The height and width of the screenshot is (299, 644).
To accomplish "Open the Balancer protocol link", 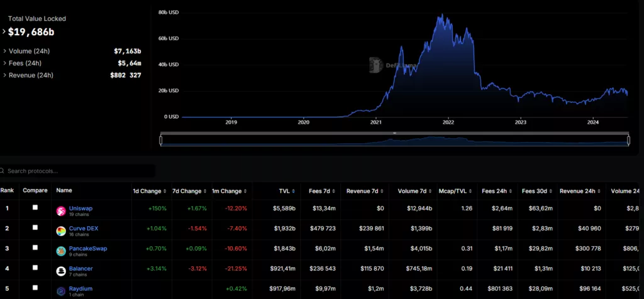I will [x=81, y=269].
